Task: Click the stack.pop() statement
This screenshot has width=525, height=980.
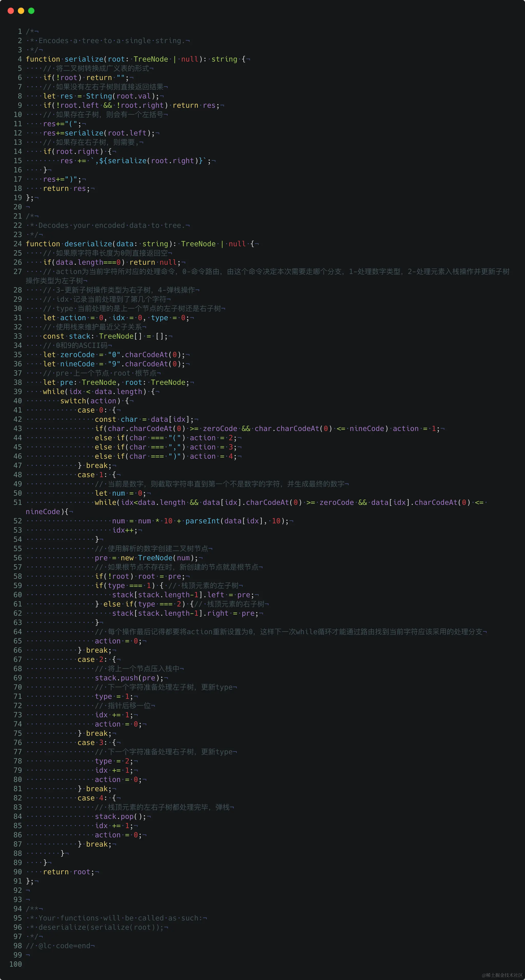Action: coord(120,816)
